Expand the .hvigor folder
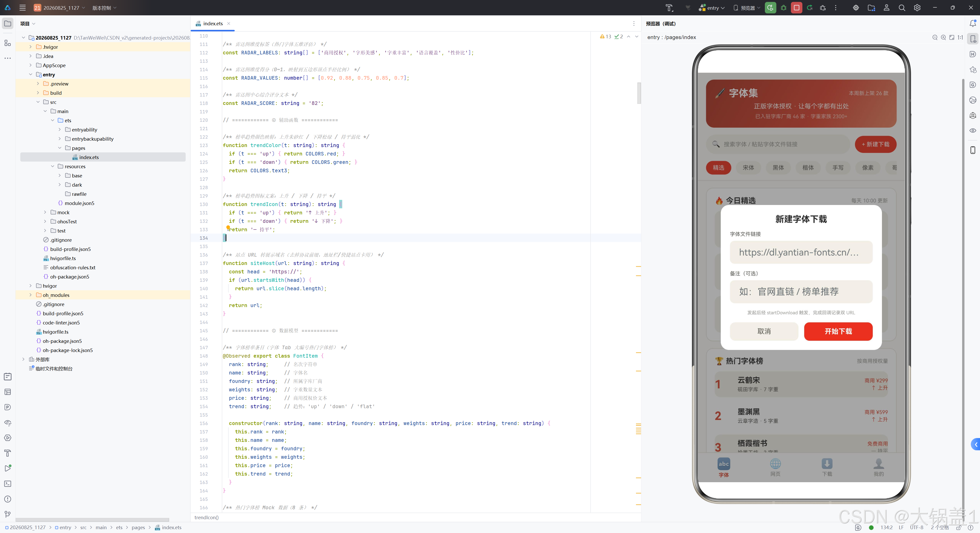Screen dimensions: 980x533 coord(31,47)
